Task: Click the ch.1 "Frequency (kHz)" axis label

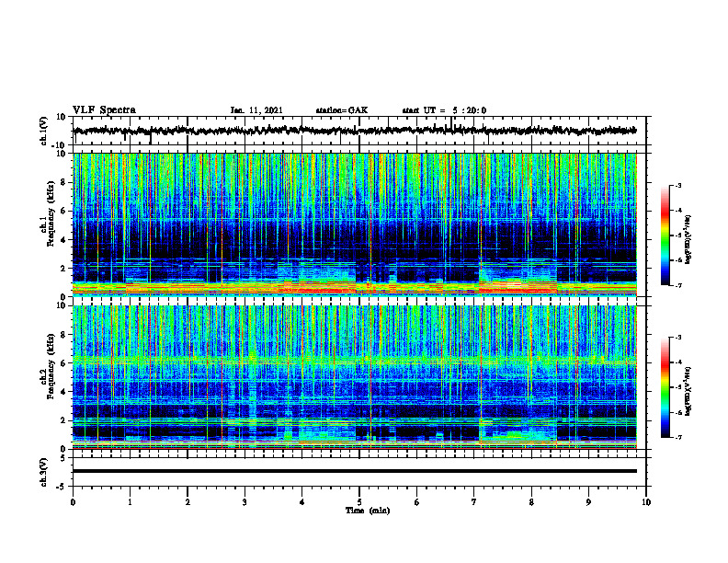Action: click(51, 213)
